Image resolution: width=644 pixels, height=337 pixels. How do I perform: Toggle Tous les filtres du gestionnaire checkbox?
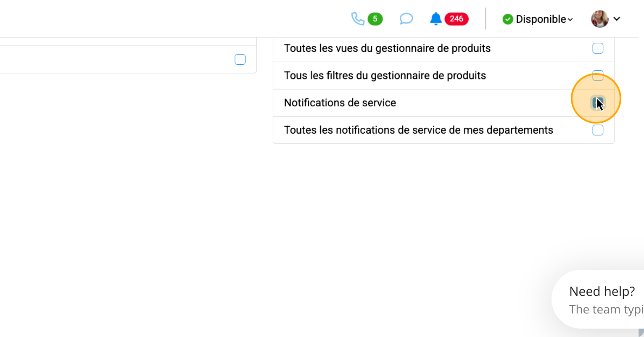click(x=598, y=76)
